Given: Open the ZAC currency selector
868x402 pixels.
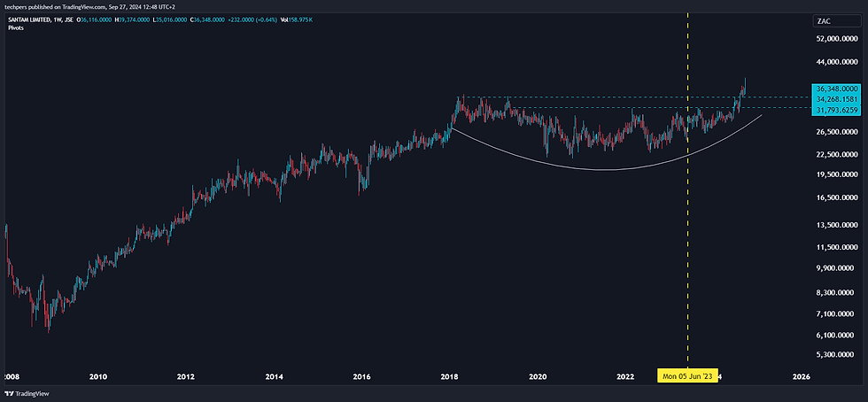Looking at the screenshot, I should (836, 21).
